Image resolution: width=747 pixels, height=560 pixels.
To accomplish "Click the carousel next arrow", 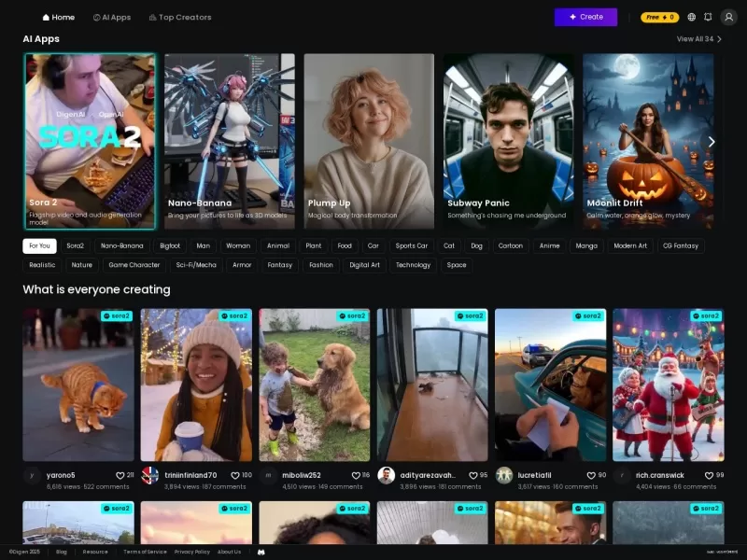I will click(x=711, y=142).
